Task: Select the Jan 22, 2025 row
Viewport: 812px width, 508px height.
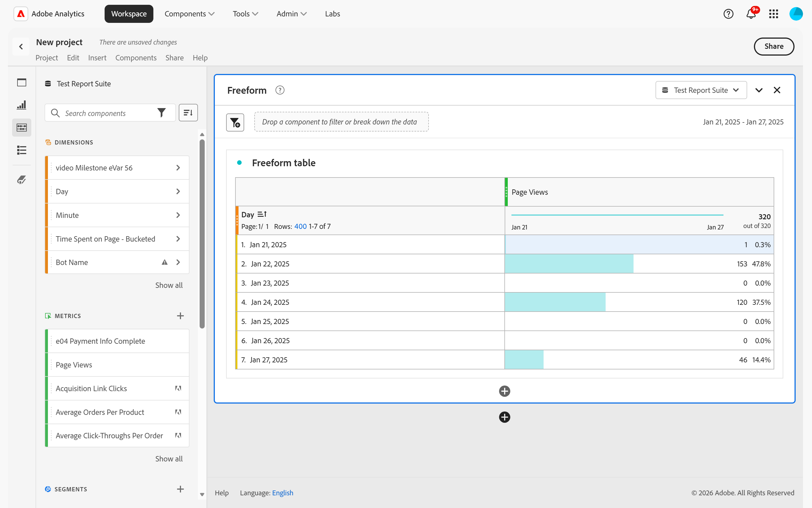Action: click(505, 264)
